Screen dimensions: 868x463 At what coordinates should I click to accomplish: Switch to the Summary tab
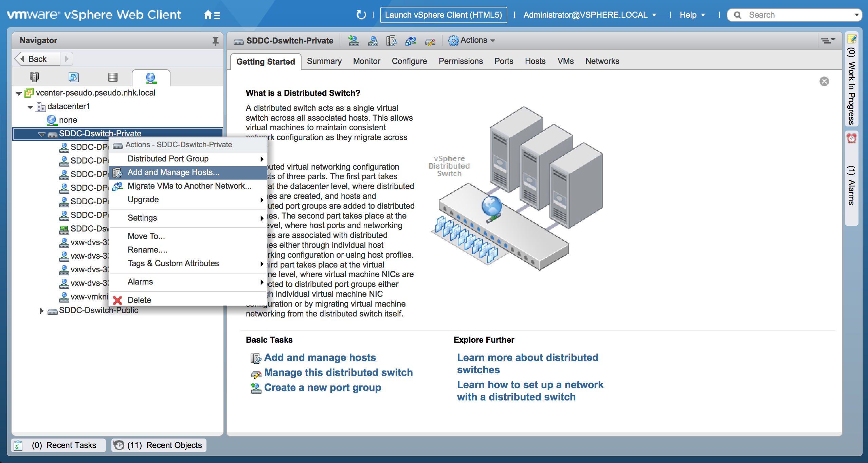click(324, 61)
